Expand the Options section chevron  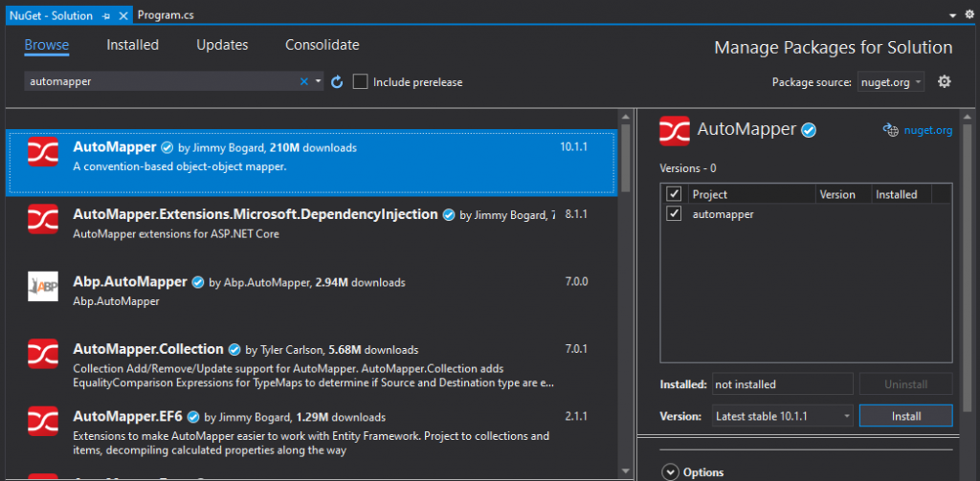tap(670, 472)
